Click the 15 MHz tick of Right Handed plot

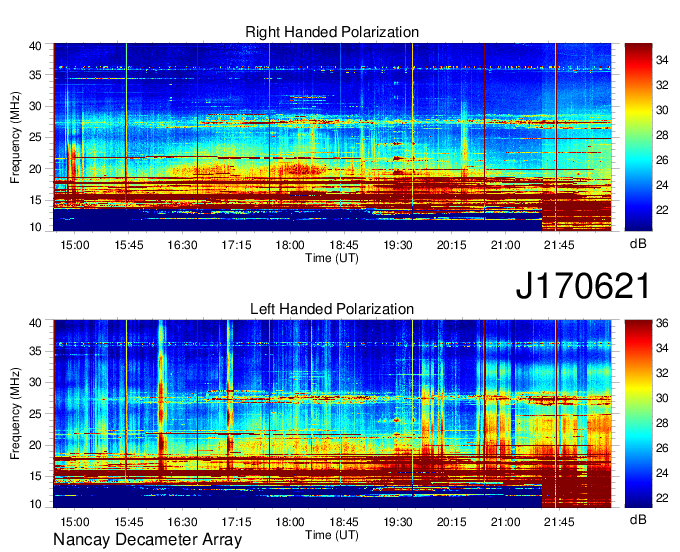[x=36, y=200]
